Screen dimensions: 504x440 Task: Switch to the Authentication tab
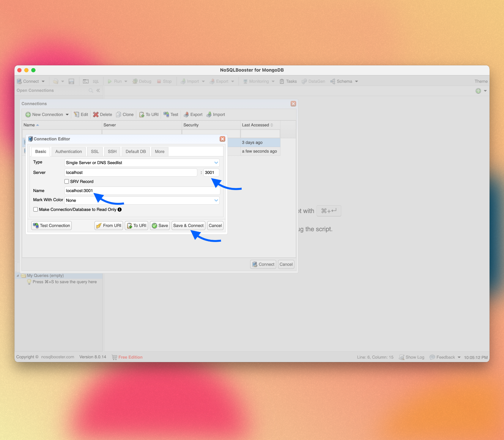click(x=68, y=151)
